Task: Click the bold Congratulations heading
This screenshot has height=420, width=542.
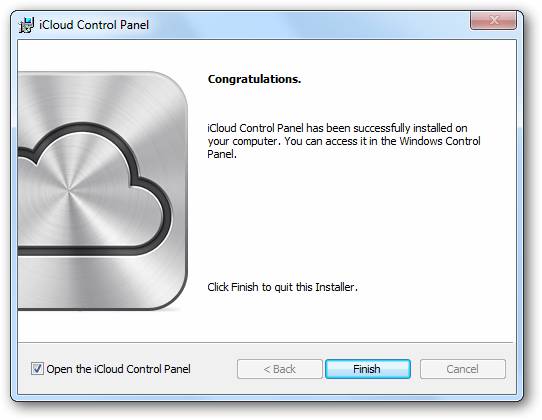Action: pyautogui.click(x=254, y=79)
